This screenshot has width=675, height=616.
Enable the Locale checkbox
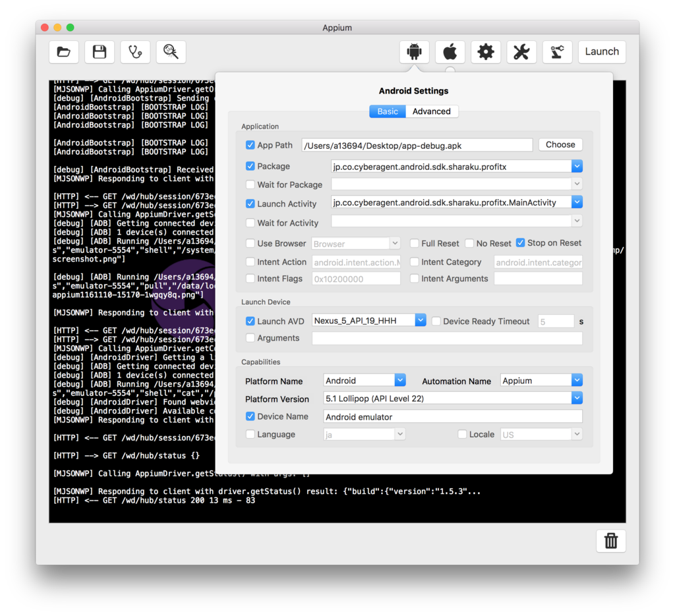(x=462, y=434)
